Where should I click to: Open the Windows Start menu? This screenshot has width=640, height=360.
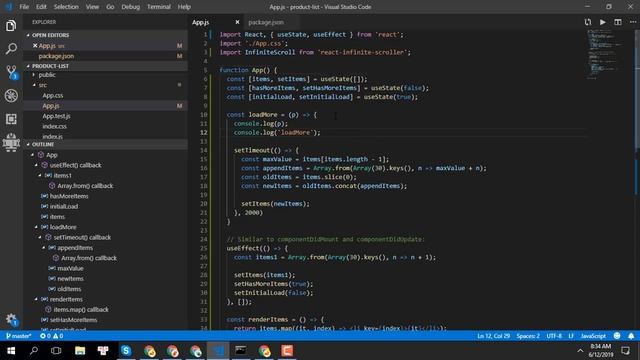pyautogui.click(x=11, y=351)
